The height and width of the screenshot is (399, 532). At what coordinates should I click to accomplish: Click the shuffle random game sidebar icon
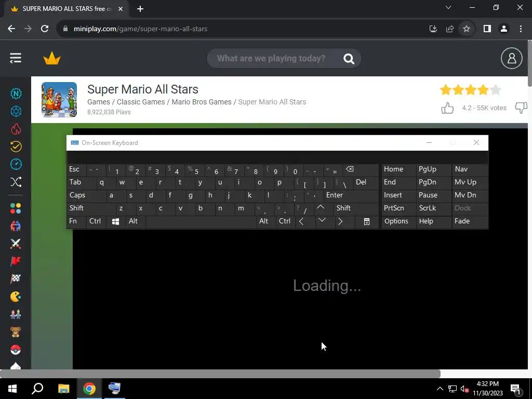(x=16, y=182)
